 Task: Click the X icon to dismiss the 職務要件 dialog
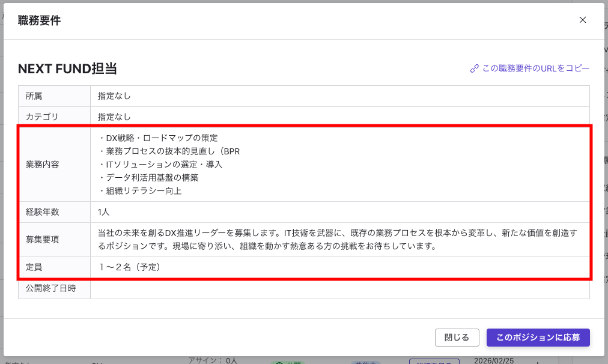point(582,20)
